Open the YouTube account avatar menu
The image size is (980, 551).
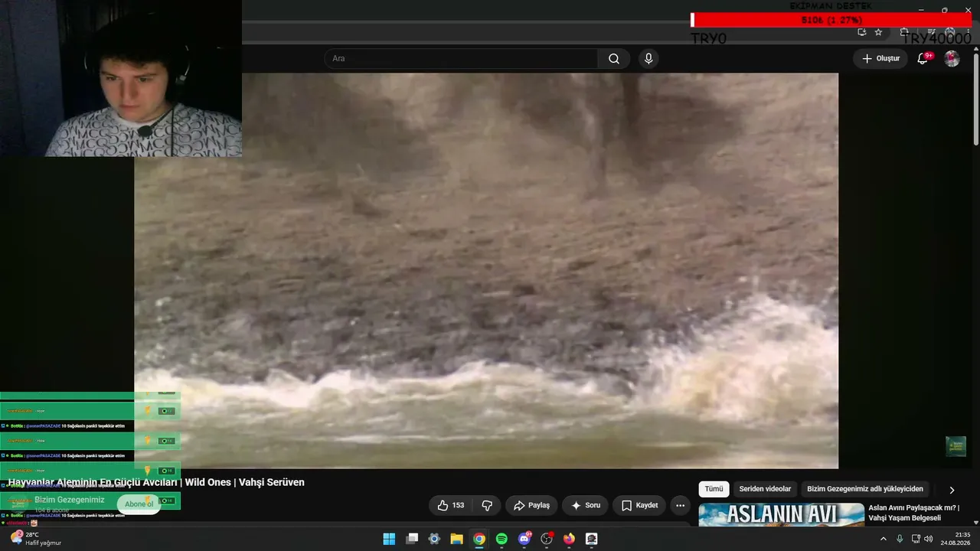point(952,59)
